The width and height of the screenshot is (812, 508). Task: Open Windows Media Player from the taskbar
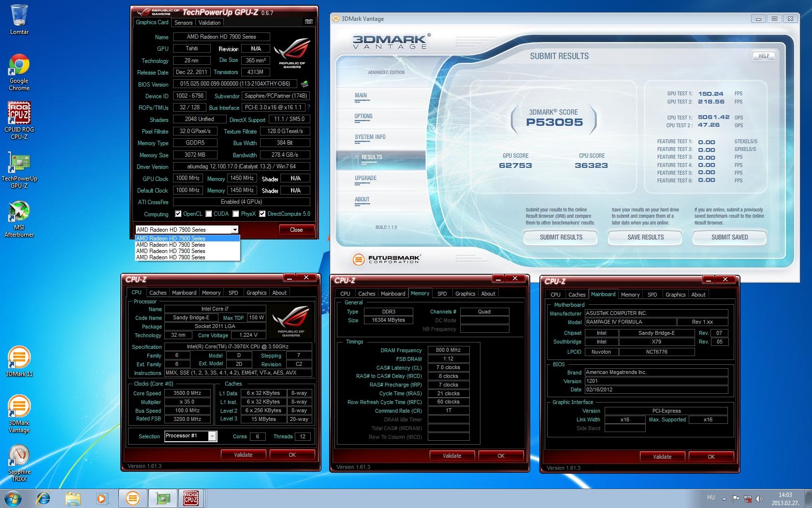102,498
